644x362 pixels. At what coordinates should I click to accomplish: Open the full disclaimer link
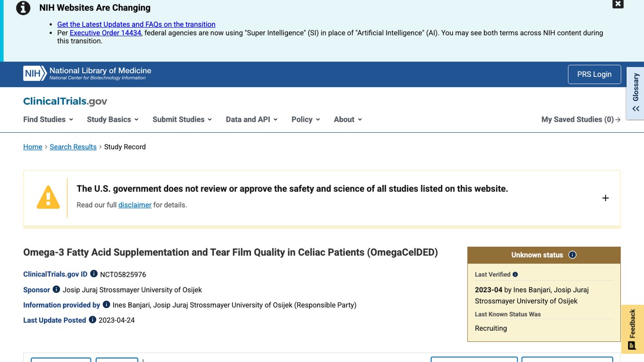pyautogui.click(x=135, y=205)
